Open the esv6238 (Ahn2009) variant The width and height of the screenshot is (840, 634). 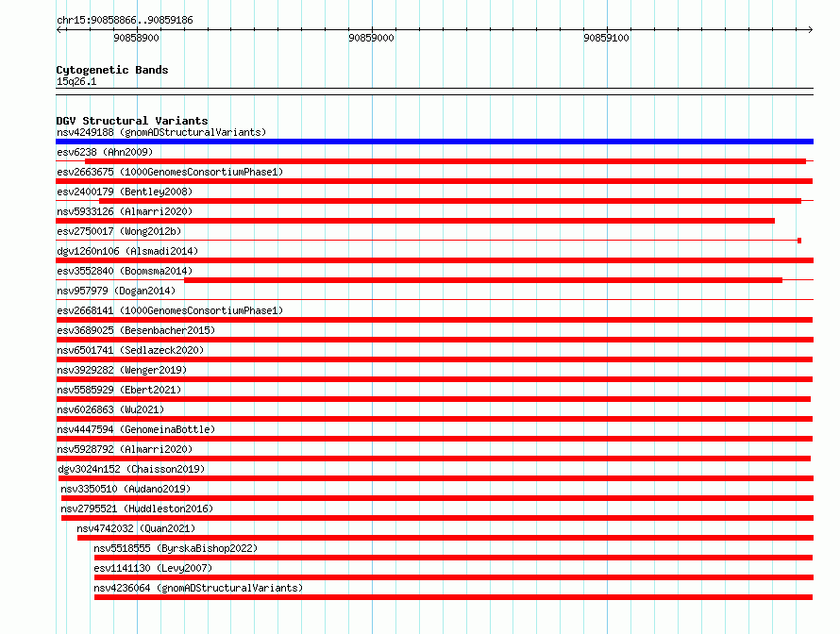(x=105, y=152)
